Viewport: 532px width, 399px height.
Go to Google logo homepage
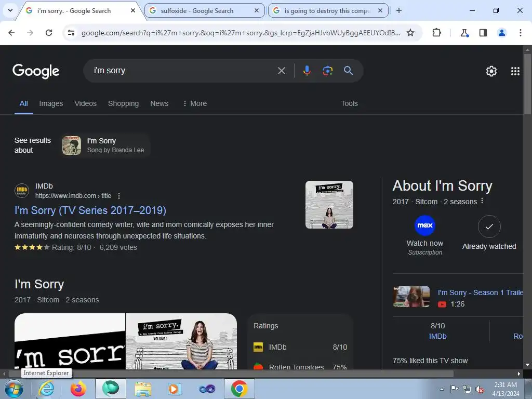coord(36,71)
